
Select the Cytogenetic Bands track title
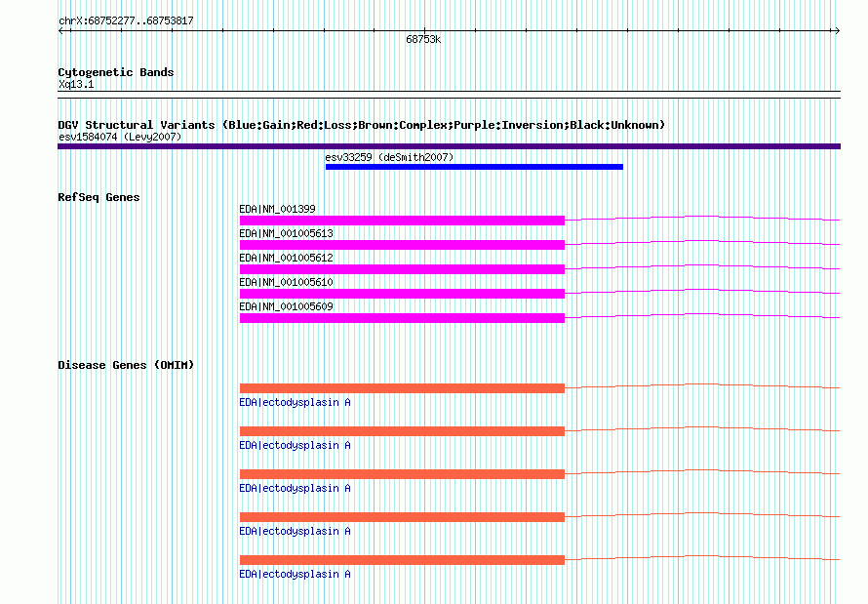(116, 72)
